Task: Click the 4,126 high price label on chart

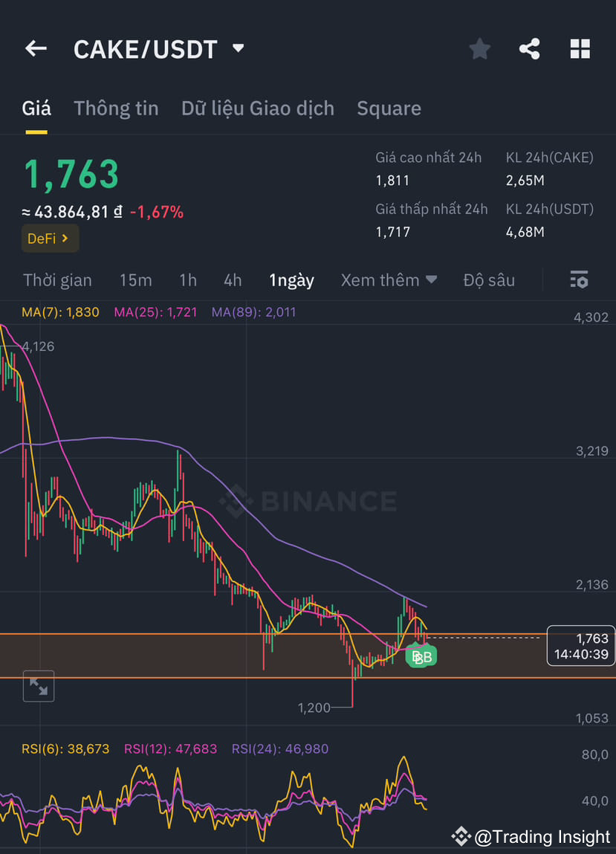Action: (x=38, y=346)
